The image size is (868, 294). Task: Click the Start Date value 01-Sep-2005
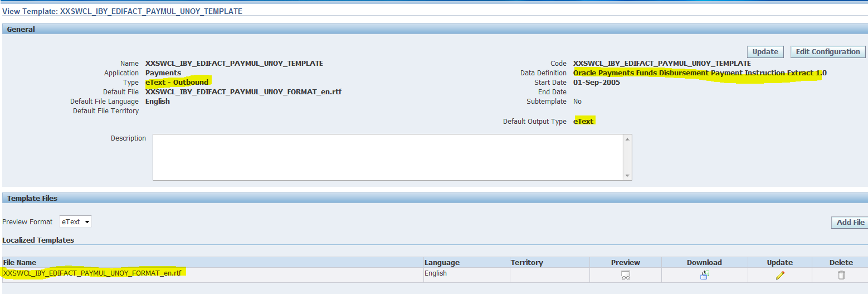pyautogui.click(x=597, y=83)
